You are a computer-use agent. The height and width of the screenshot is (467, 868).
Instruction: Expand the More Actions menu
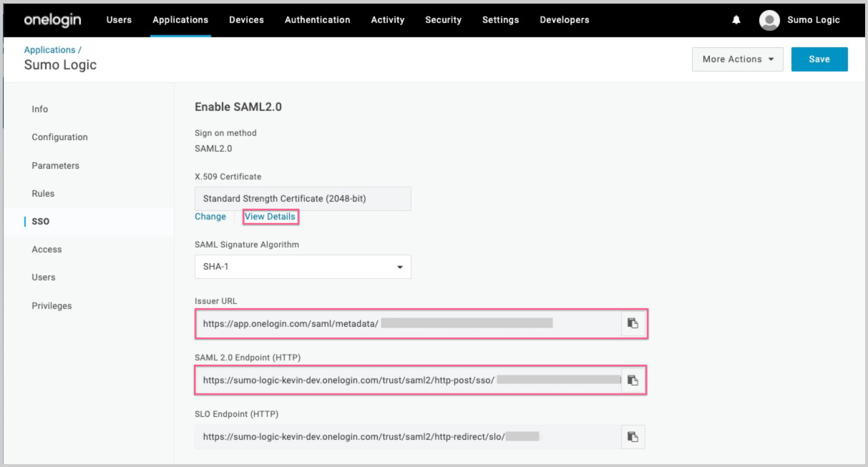(x=737, y=59)
